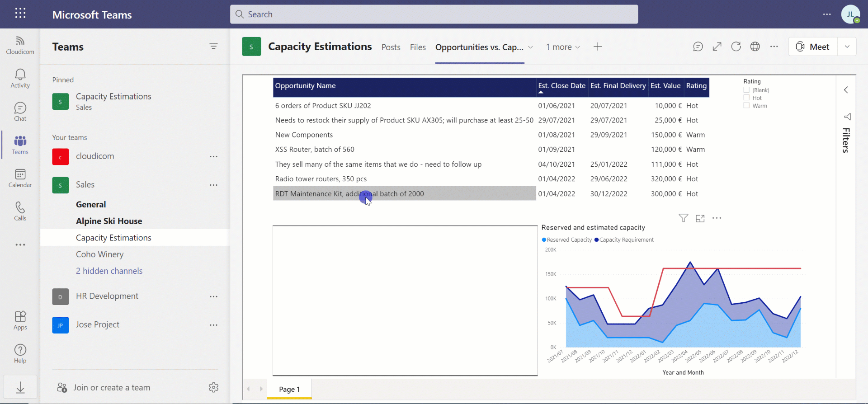Check the Warm rating checkbox

(746, 106)
